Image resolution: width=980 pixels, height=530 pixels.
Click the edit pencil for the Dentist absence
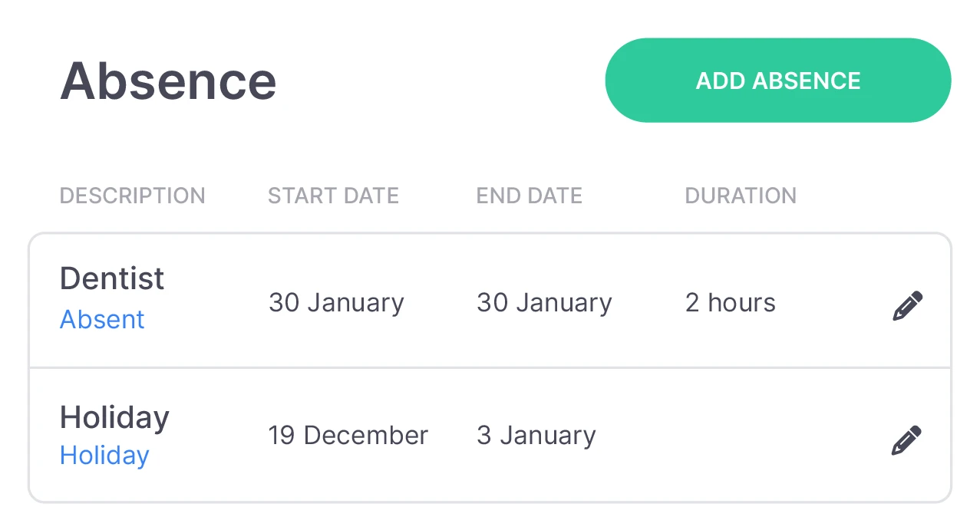906,305
